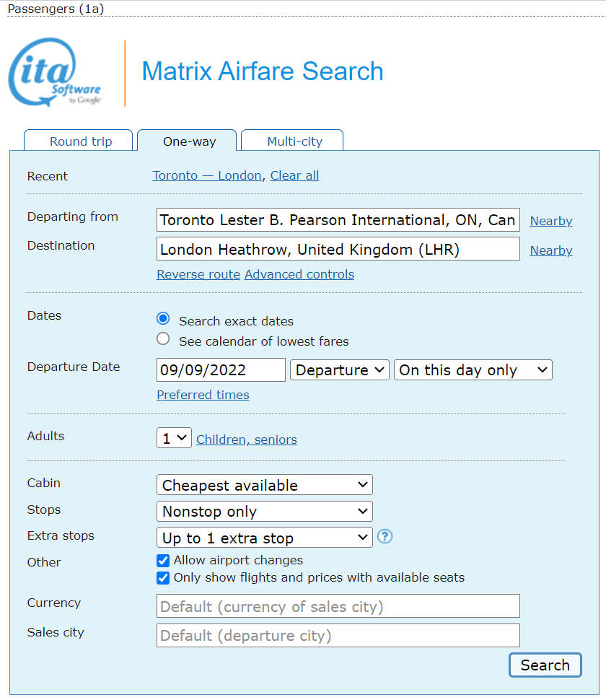Click the 'Reverse route' link
This screenshot has width=606, height=700.
(198, 274)
